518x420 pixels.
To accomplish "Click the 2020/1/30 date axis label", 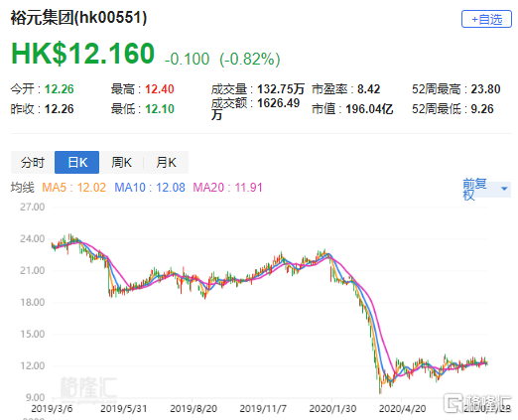I will tap(332, 408).
